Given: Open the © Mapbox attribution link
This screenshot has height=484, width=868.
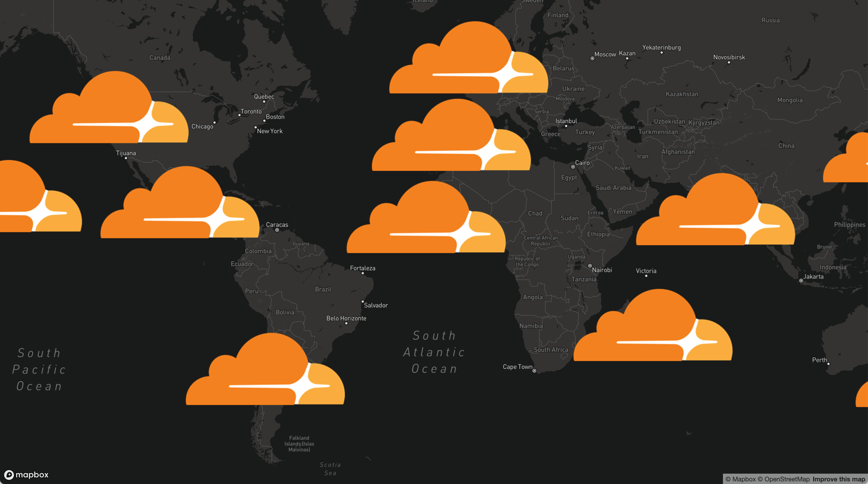Looking at the screenshot, I should coord(741,479).
